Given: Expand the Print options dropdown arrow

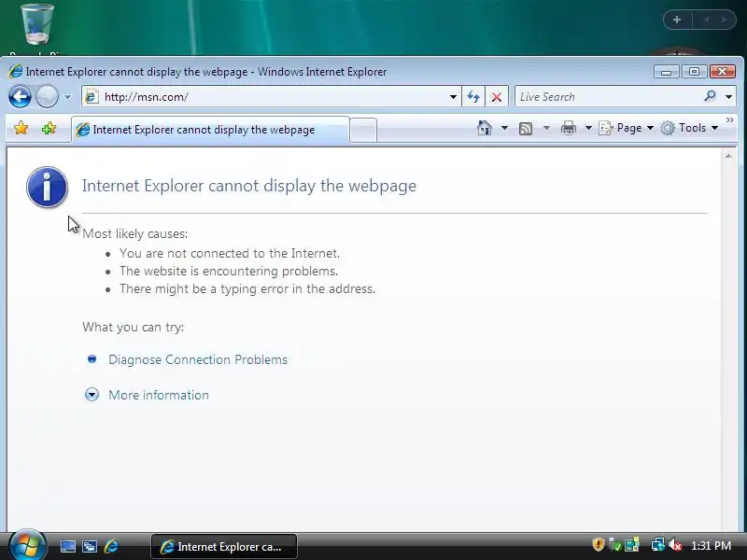Looking at the screenshot, I should coord(588,128).
